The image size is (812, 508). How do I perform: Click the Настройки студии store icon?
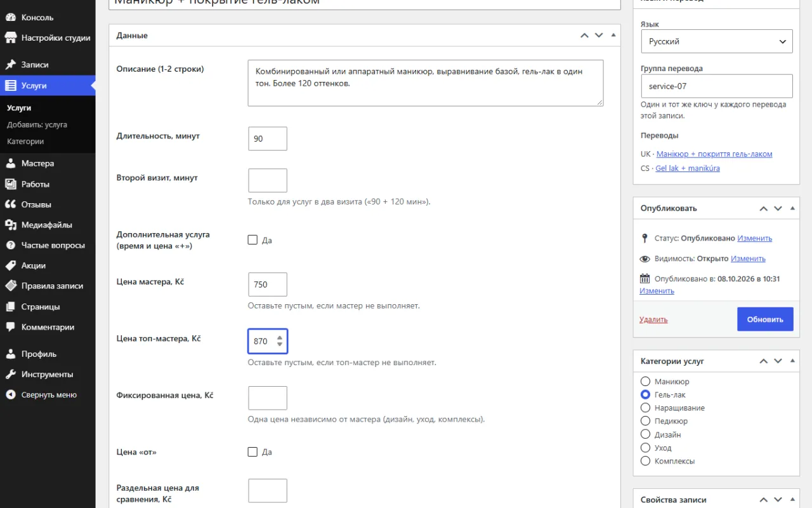(x=11, y=37)
